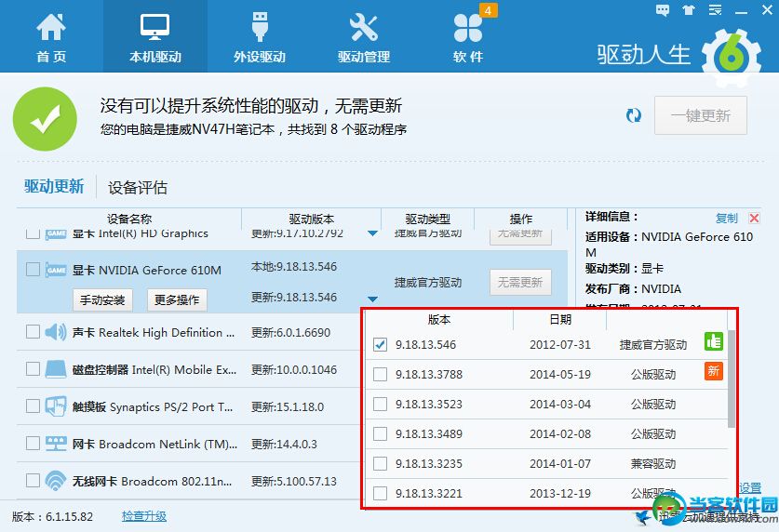Click the 版本 column header

438,319
